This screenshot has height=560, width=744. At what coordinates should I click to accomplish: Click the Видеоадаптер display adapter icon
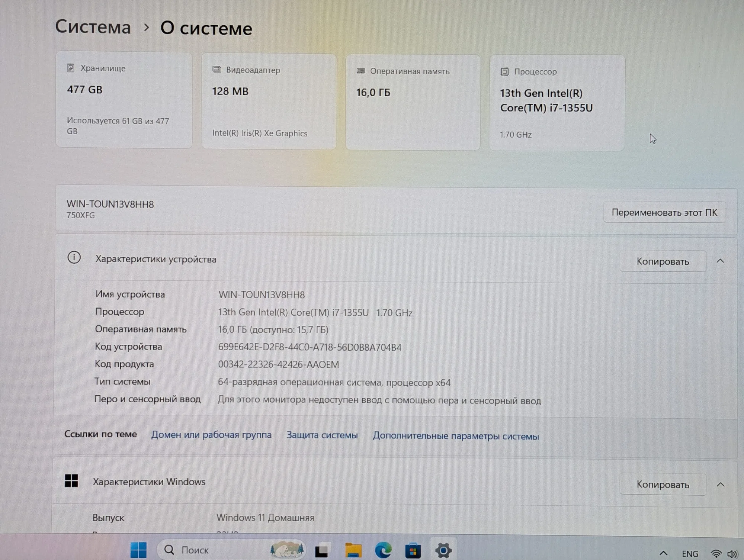[217, 70]
